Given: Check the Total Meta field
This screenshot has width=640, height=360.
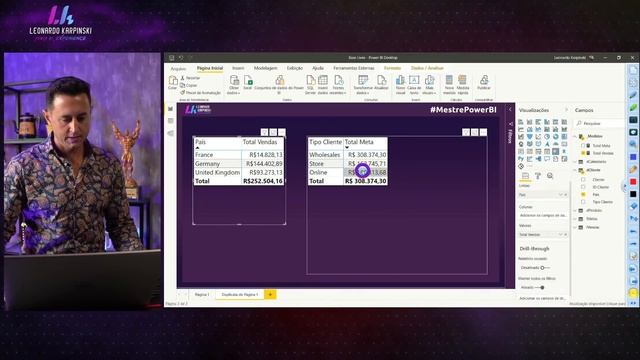Looking at the screenshot, I should (583, 146).
